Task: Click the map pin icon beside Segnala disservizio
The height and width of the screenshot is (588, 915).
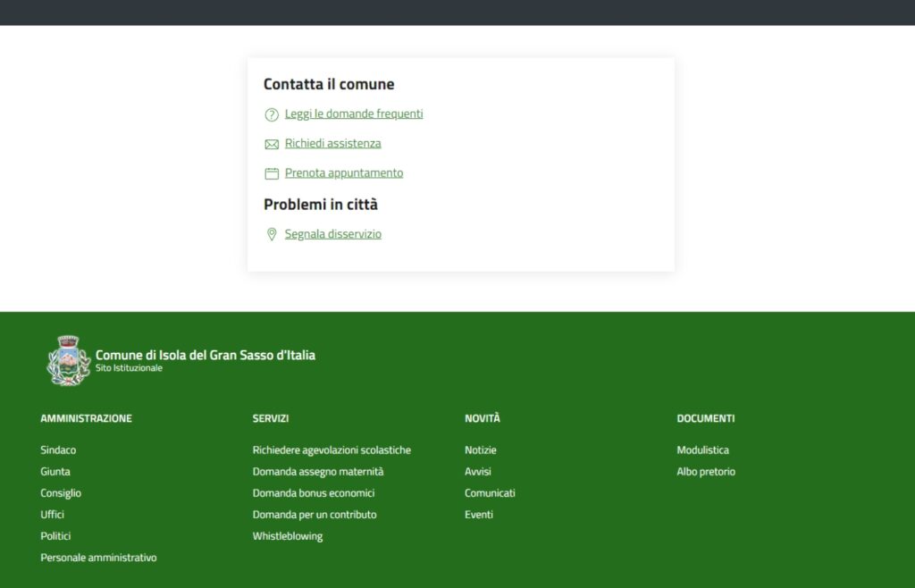Action: (272, 234)
